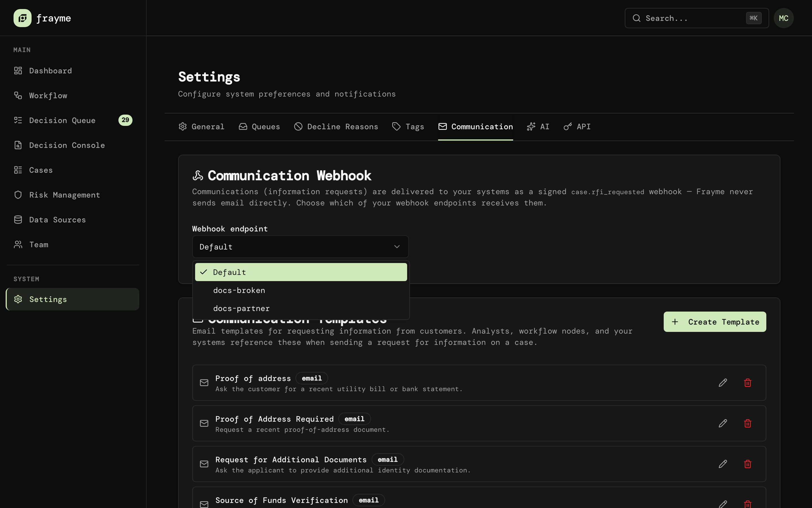Edit Request for Additional Documents template

click(723, 464)
